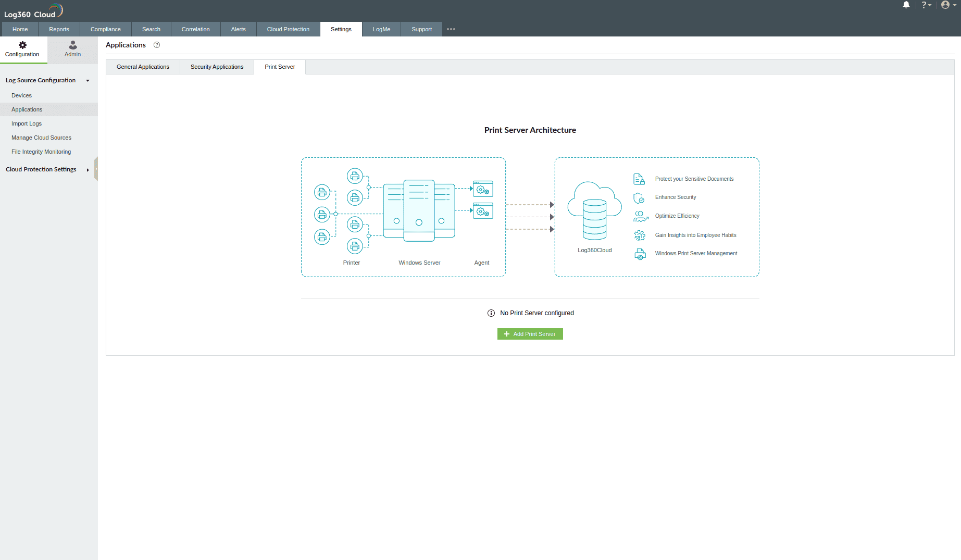
Task: Click the Applications page title
Action: coord(126,45)
